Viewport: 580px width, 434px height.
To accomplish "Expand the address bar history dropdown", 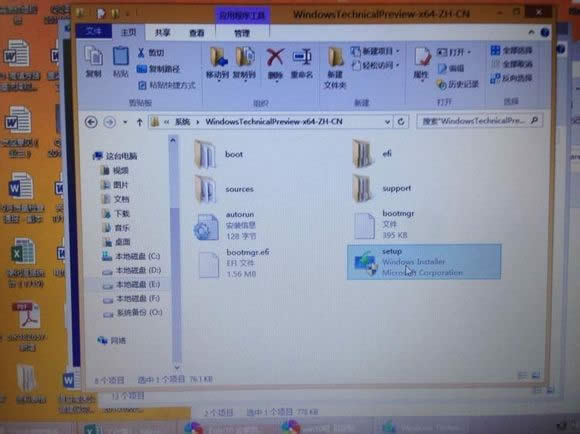I will click(387, 122).
